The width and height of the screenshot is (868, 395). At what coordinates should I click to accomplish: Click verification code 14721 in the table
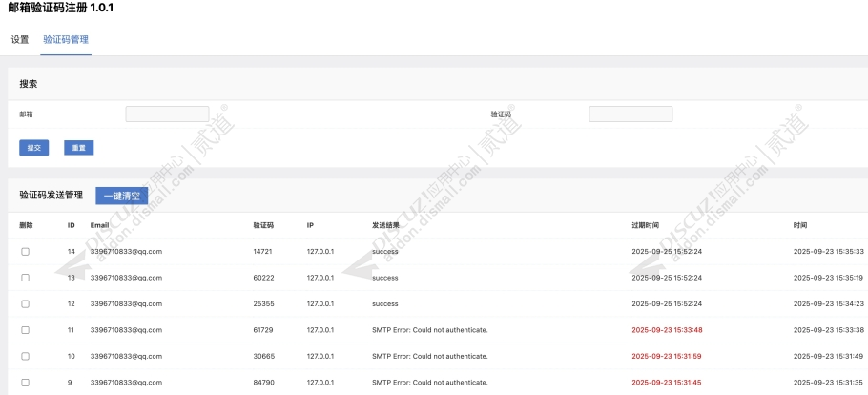[263, 251]
